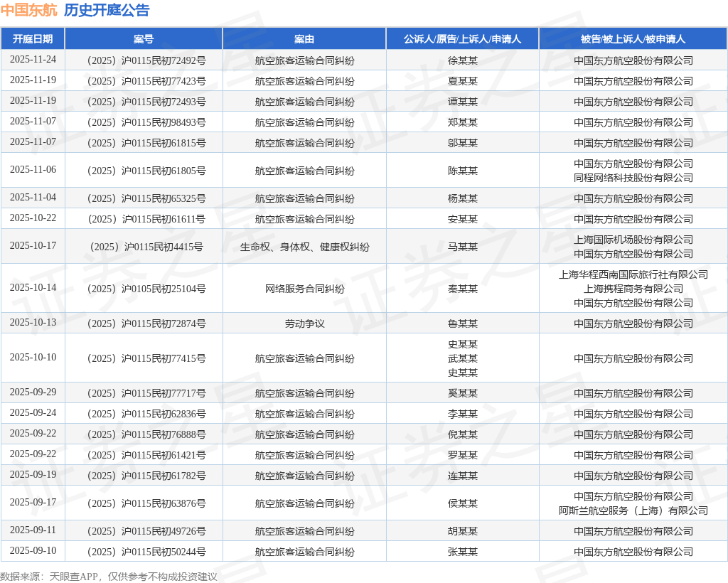Select plaintiff 李某某

point(462,414)
